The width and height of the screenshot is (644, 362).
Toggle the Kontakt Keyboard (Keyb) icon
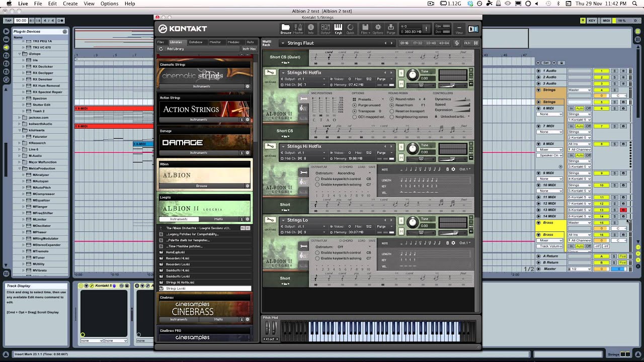click(338, 29)
